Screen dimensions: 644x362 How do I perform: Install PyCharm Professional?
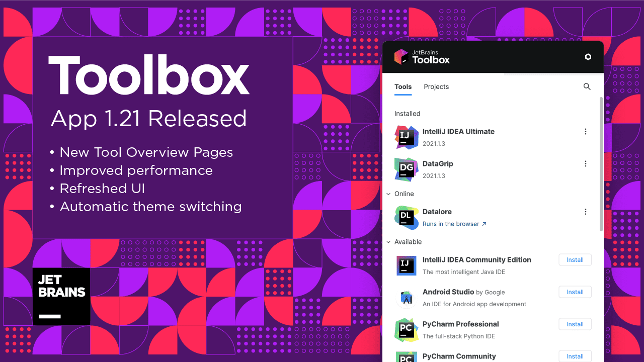575,324
